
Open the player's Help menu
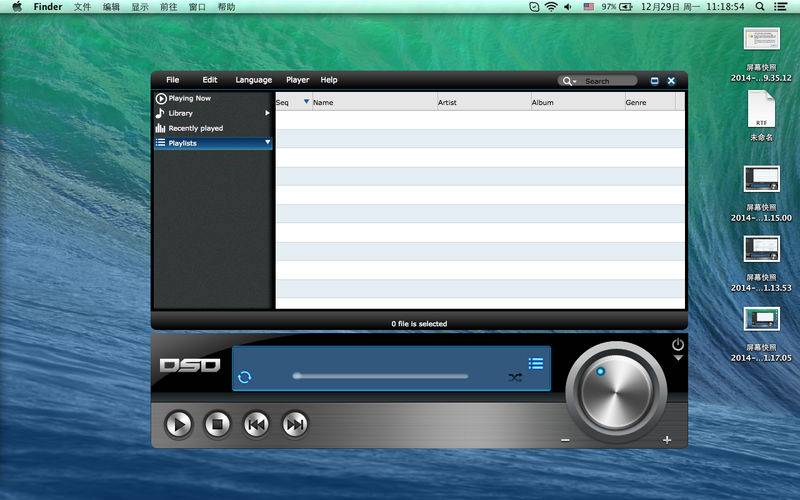point(329,80)
